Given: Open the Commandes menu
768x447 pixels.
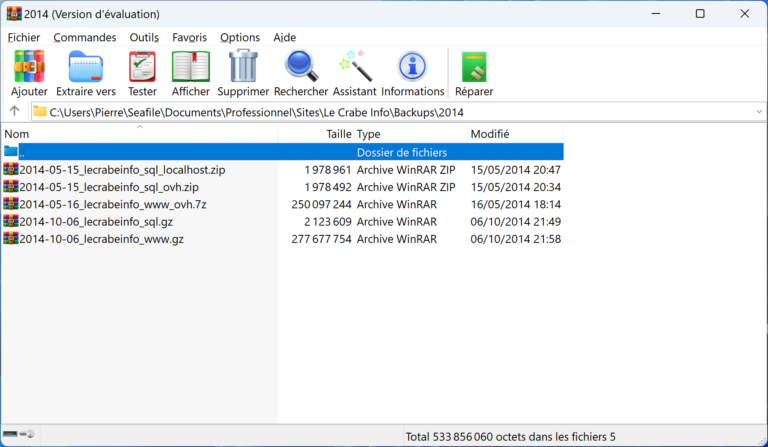Looking at the screenshot, I should [84, 37].
